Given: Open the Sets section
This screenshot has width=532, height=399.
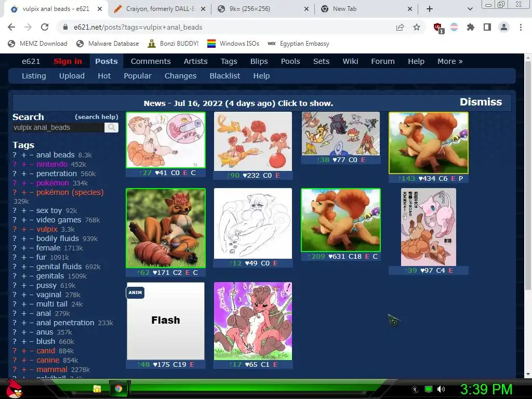Looking at the screenshot, I should point(321,61).
